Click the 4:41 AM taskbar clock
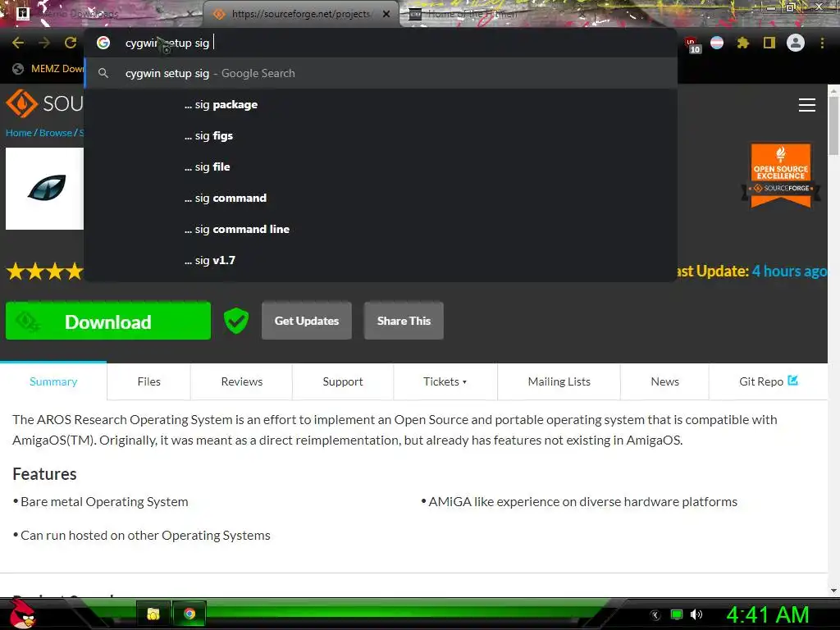The height and width of the screenshot is (630, 840). point(767,615)
